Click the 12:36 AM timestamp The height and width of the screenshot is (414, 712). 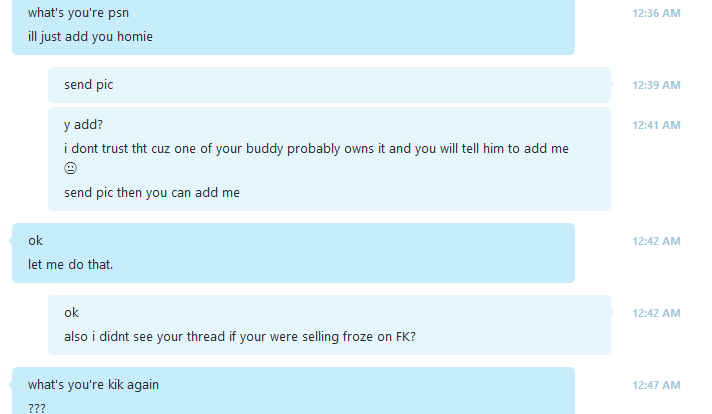(656, 13)
